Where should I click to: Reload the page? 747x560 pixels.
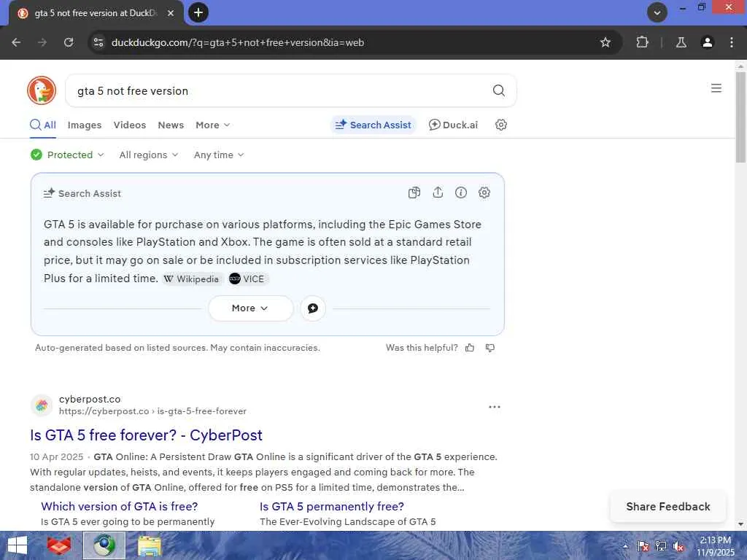click(69, 42)
